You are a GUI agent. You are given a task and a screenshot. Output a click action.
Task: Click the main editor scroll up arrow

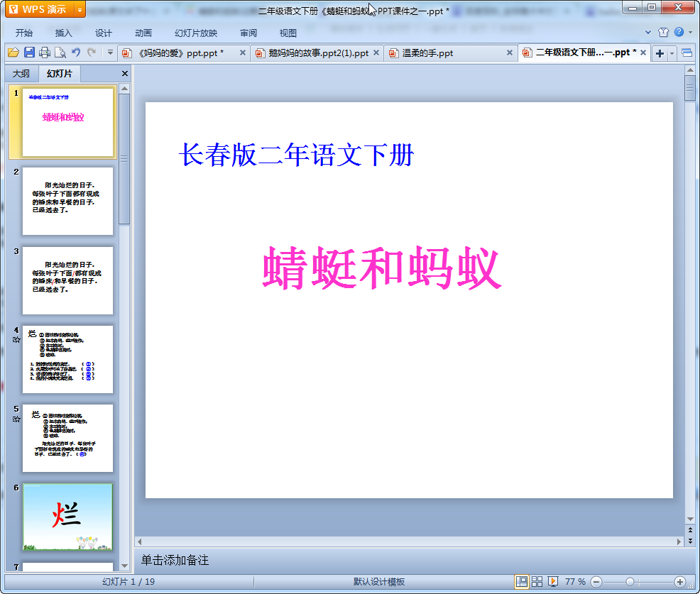click(690, 70)
